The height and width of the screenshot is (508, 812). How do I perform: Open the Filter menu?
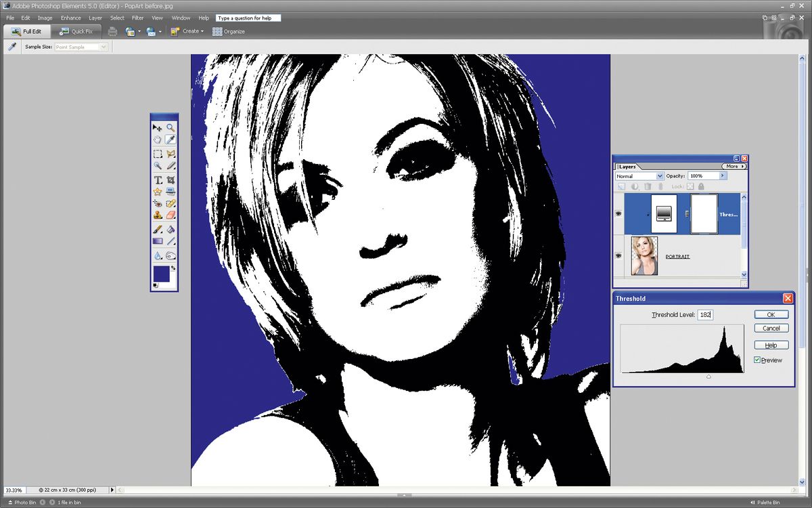tap(138, 18)
